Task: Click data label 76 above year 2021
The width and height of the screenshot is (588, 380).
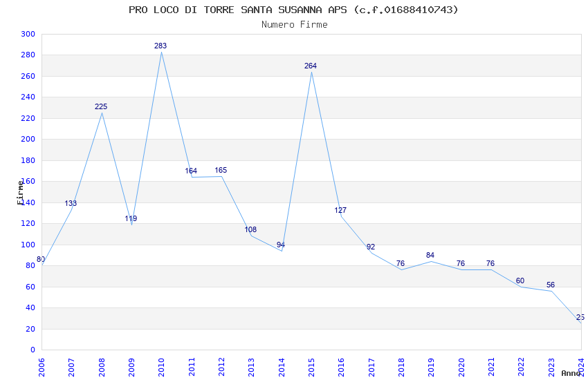Action: point(490,263)
